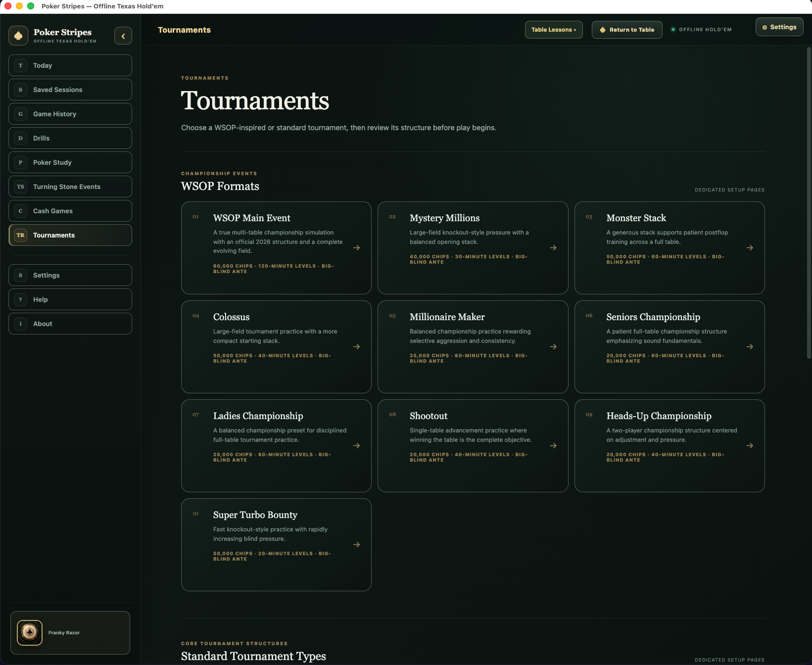Open the Mystery Millions tournament

pos(473,248)
